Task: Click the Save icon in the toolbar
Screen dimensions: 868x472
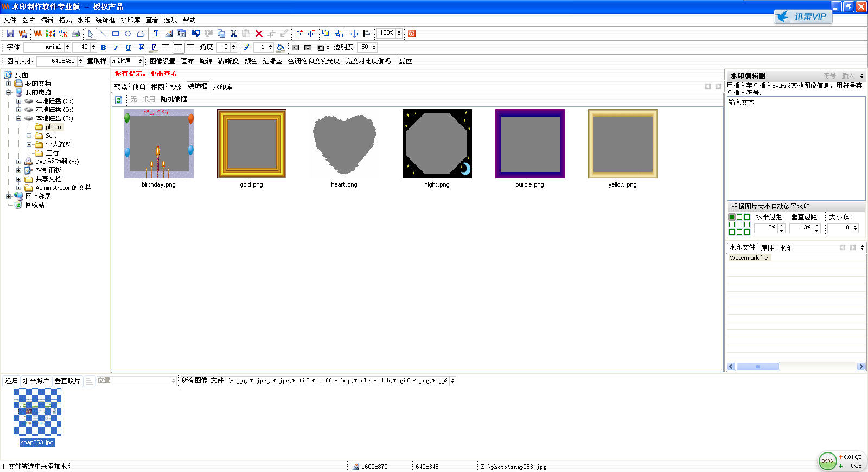Action: pos(10,34)
